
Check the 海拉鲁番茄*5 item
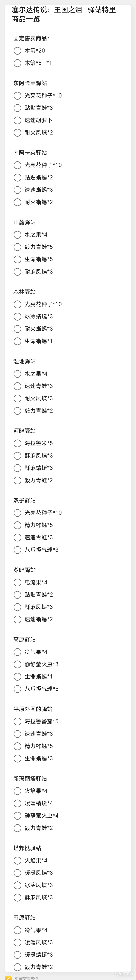pyautogui.click(x=17, y=721)
